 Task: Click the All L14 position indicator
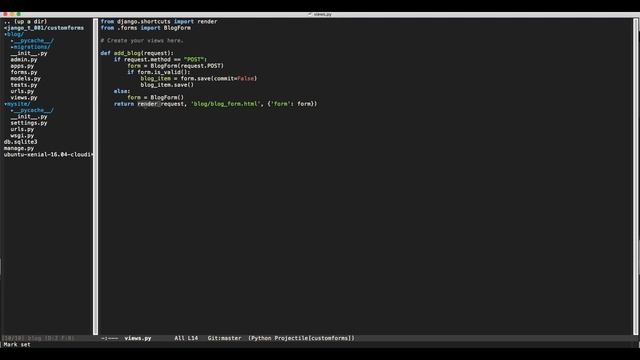click(186, 338)
